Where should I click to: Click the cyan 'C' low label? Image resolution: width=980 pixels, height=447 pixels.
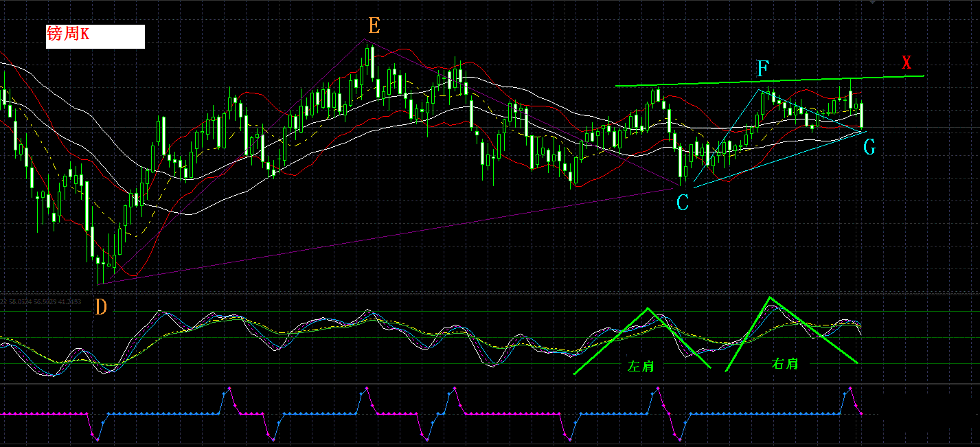[x=682, y=203]
